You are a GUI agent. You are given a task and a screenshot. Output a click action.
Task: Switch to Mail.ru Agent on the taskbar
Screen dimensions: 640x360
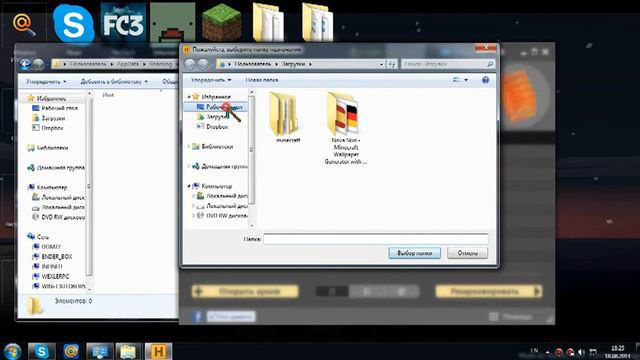(71, 351)
